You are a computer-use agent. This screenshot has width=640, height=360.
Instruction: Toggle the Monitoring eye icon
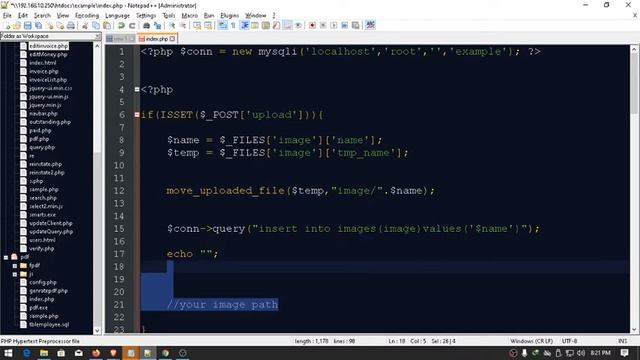298,25
